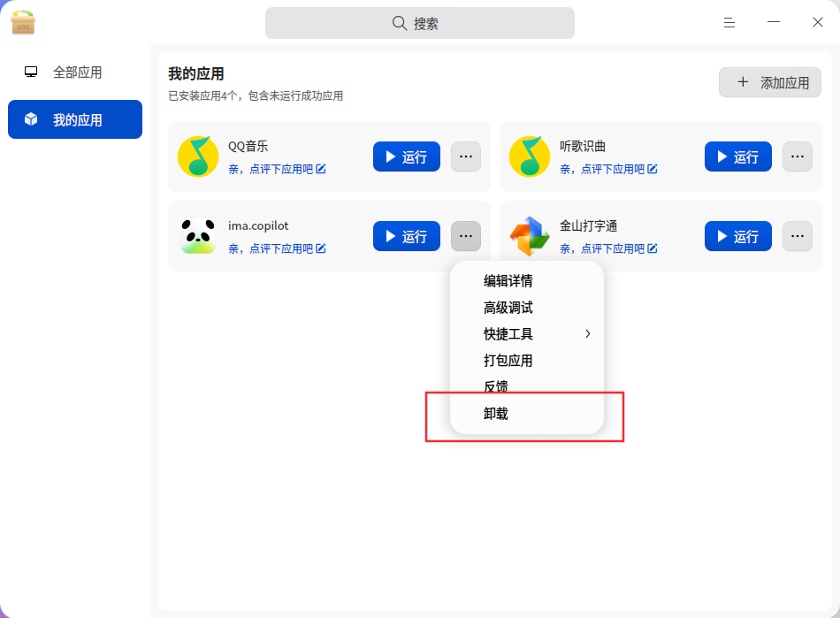Image resolution: width=840 pixels, height=618 pixels.
Task: Click the app store logo in the title bar
Action: pos(23,23)
